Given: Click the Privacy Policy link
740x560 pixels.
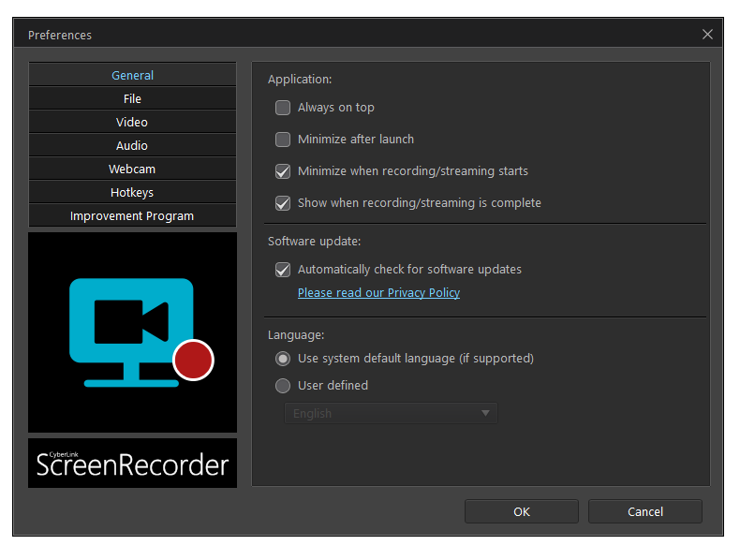Looking at the screenshot, I should pyautogui.click(x=378, y=293).
